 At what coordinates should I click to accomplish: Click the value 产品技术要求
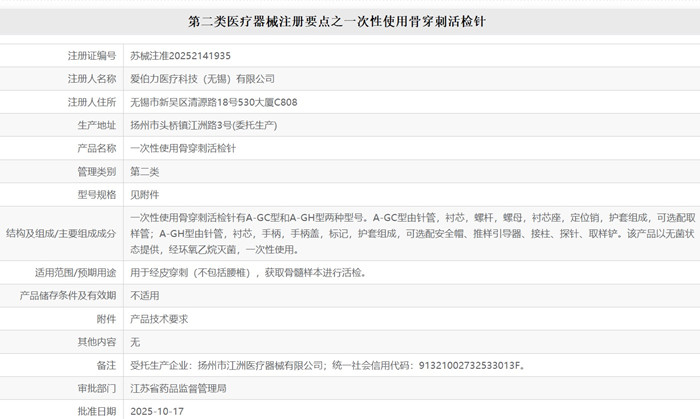click(x=159, y=319)
